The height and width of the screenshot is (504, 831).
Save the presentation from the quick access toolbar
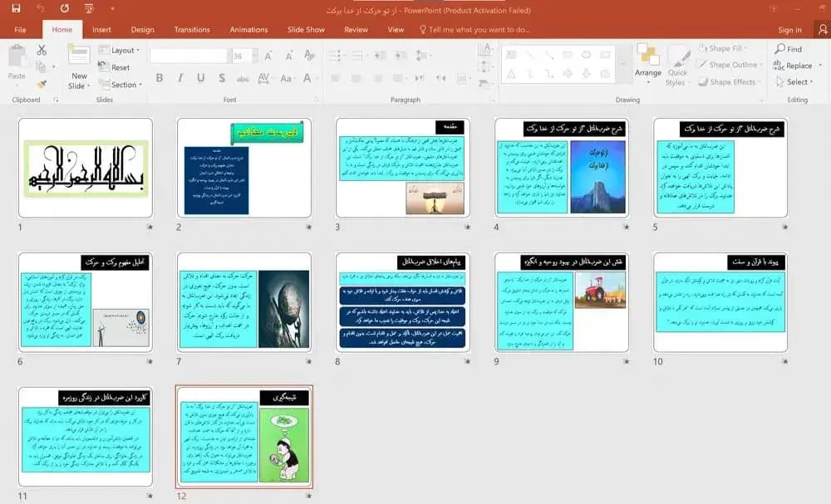pos(16,8)
